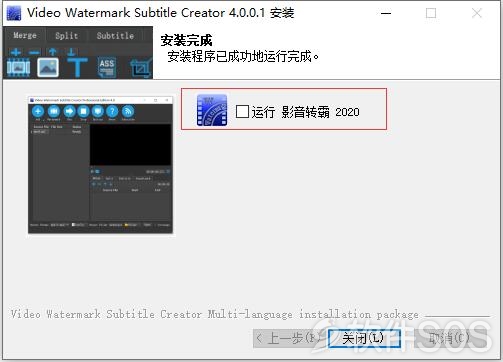Click the filmstrip video icon in banner
The height and width of the screenshot is (362, 503).
[x=18, y=67]
